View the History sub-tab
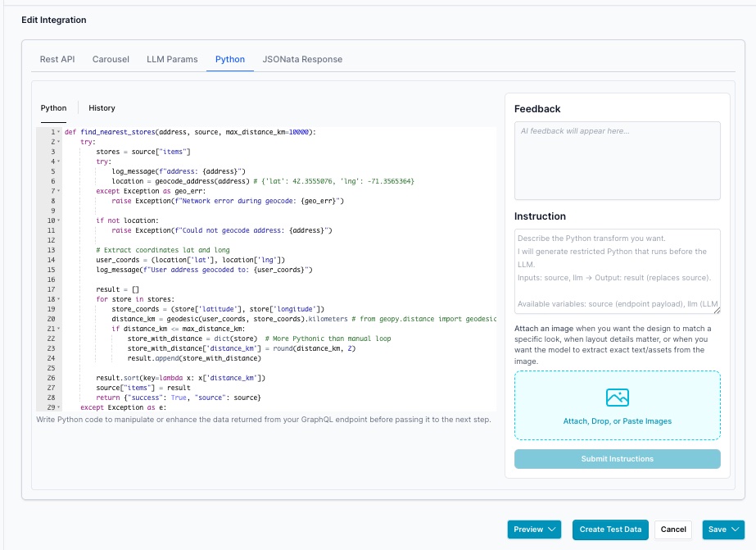Image resolution: width=756 pixels, height=550 pixels. point(102,108)
